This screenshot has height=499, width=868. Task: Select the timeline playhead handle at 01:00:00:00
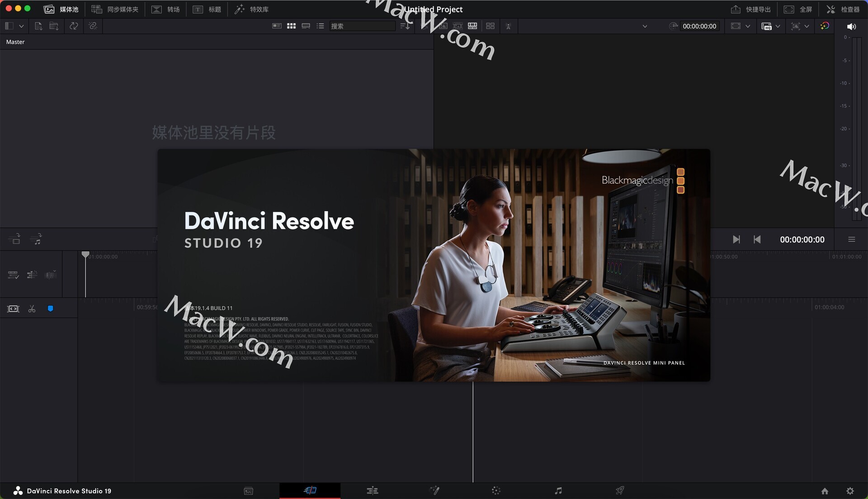(x=85, y=254)
